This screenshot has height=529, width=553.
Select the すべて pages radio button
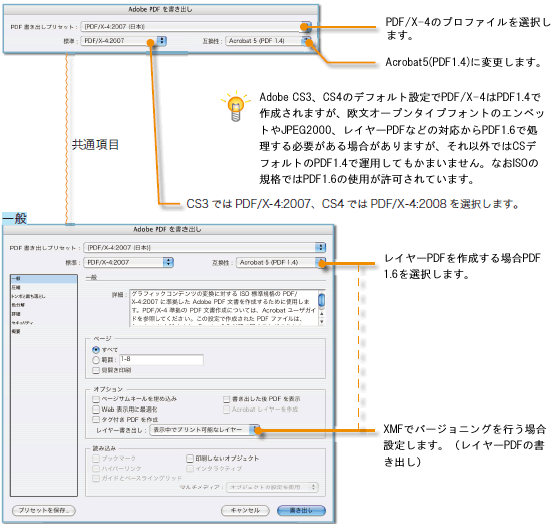tap(96, 350)
